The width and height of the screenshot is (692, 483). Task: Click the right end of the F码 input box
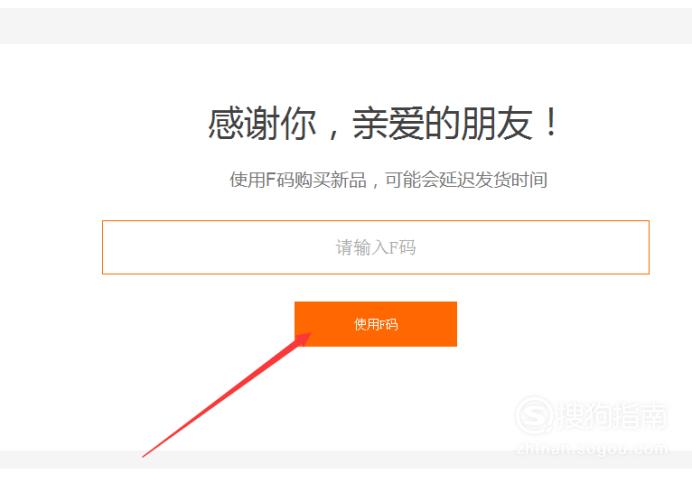645,247
